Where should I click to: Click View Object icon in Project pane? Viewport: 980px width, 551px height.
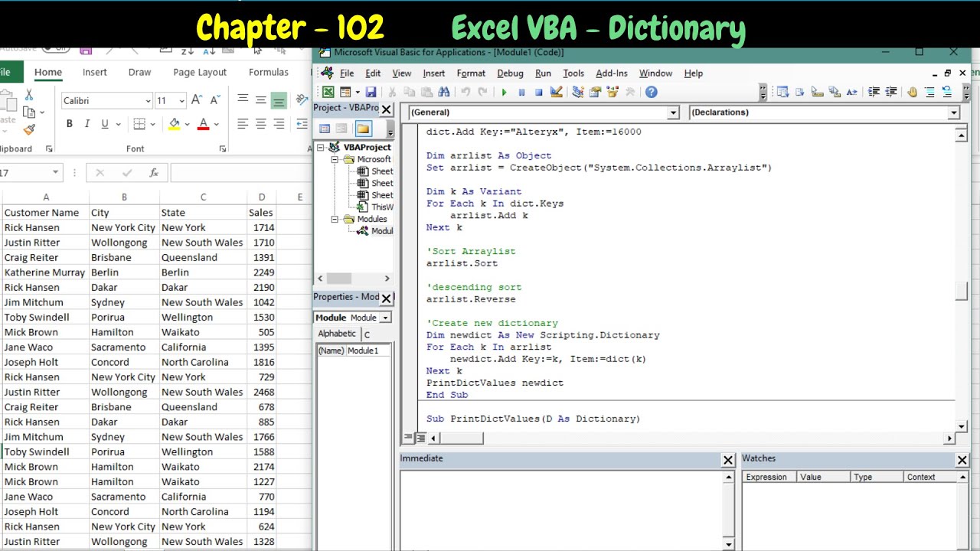pos(341,129)
